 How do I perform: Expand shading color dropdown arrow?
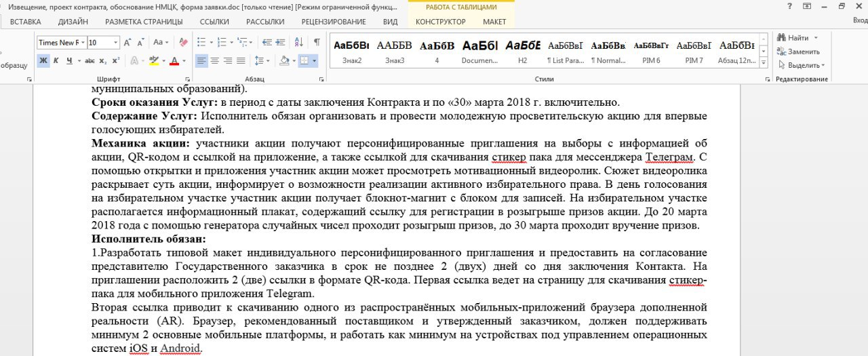(293, 61)
